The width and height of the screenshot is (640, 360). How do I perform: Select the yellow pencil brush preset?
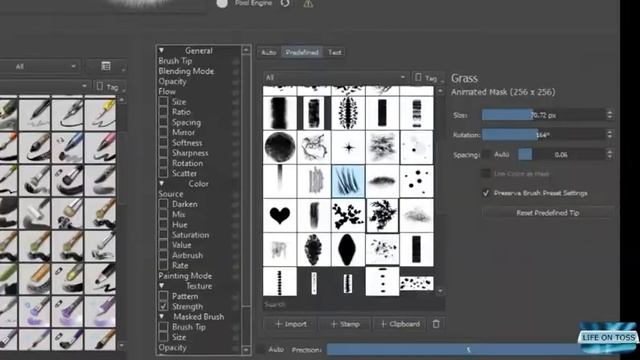pos(100,113)
